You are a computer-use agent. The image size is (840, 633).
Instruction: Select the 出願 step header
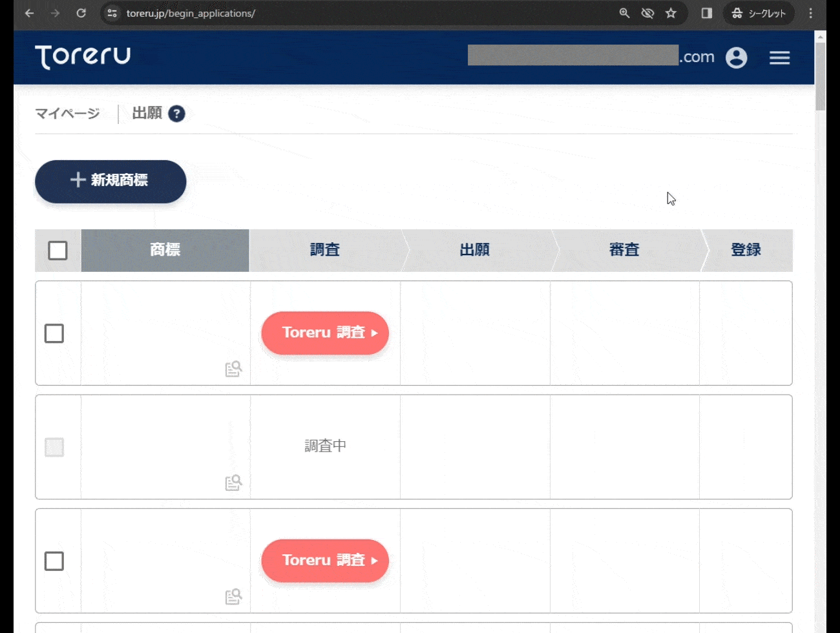pos(475,250)
